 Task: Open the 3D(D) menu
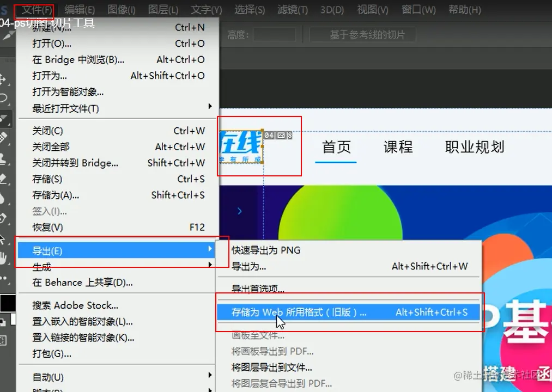[332, 10]
